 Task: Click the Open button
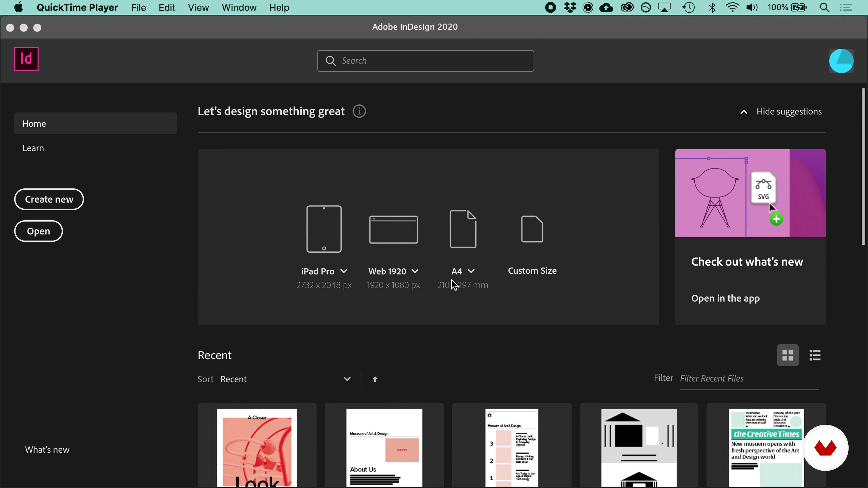coord(38,231)
